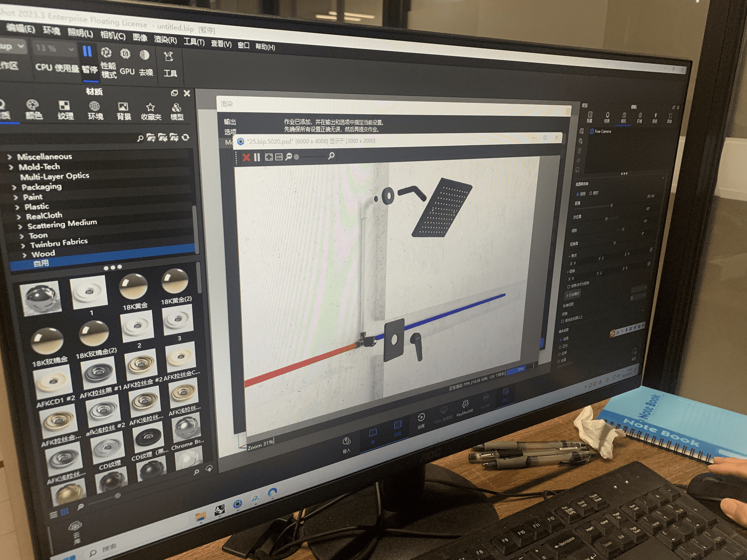The width and height of the screenshot is (747, 560).
Task: Expand the RealCloth material folder
Action: click(19, 217)
